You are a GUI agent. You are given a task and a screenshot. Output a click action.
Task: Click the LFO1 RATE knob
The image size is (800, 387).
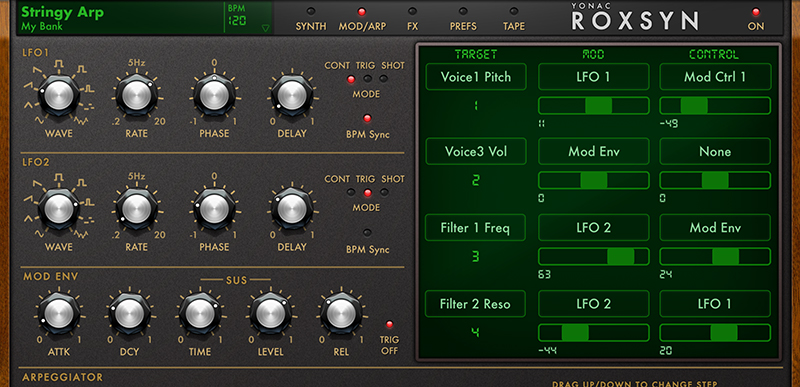137,95
